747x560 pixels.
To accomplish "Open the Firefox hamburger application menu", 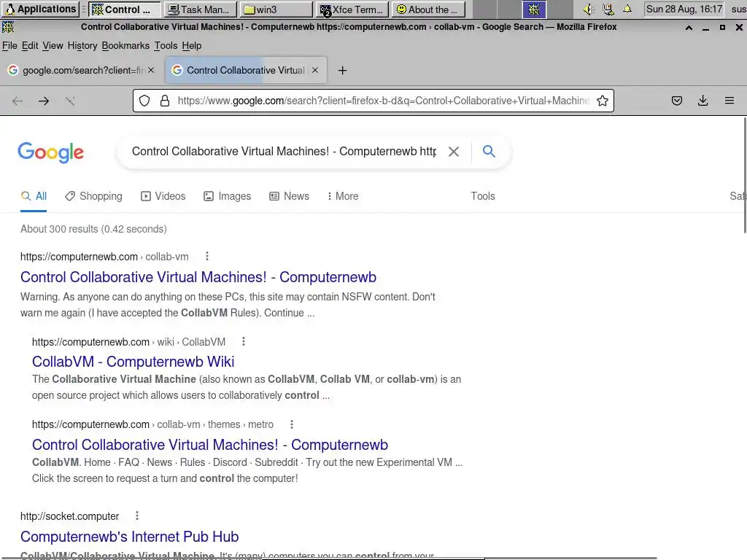I will 729,101.
